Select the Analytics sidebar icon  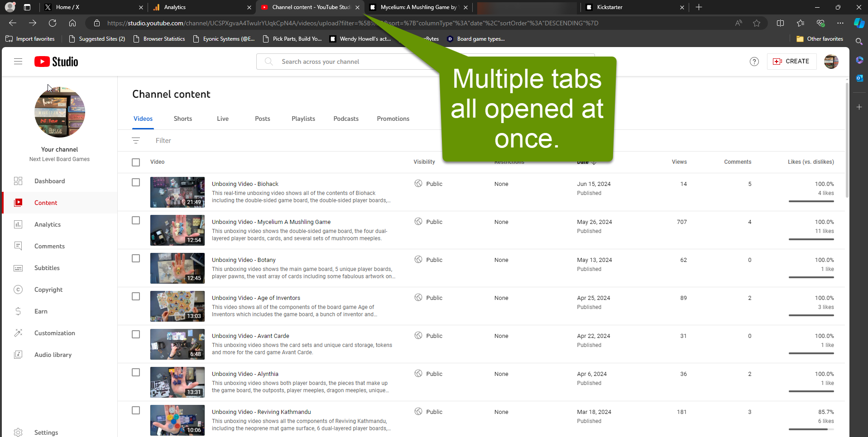[x=18, y=224]
